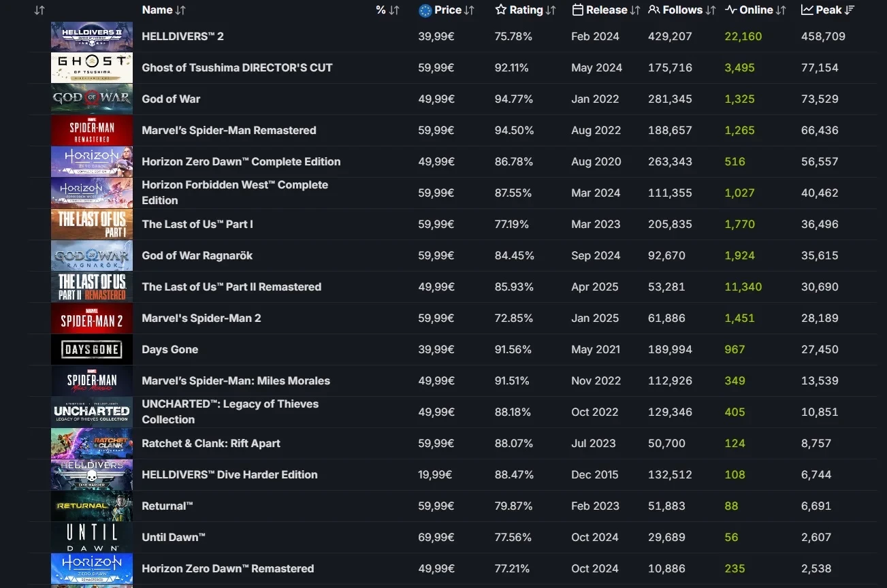Sort by Release calendar column header
Image resolution: width=887 pixels, height=588 pixels.
(606, 10)
